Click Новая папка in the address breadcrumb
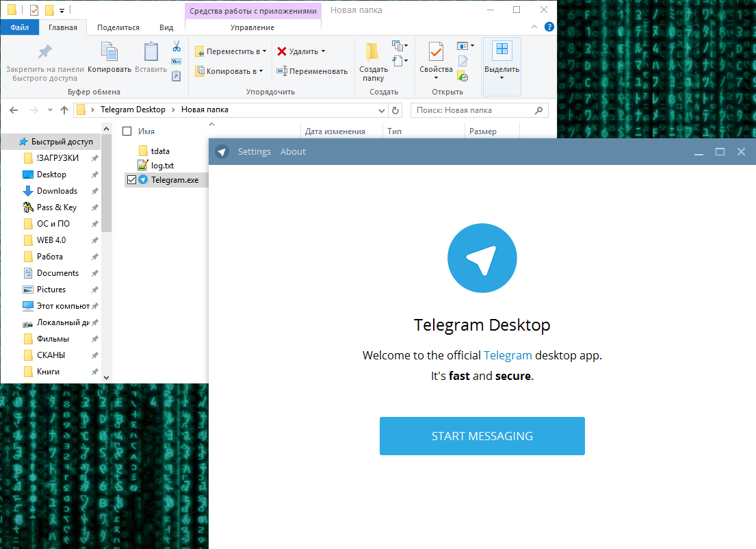756x549 pixels. (x=205, y=110)
